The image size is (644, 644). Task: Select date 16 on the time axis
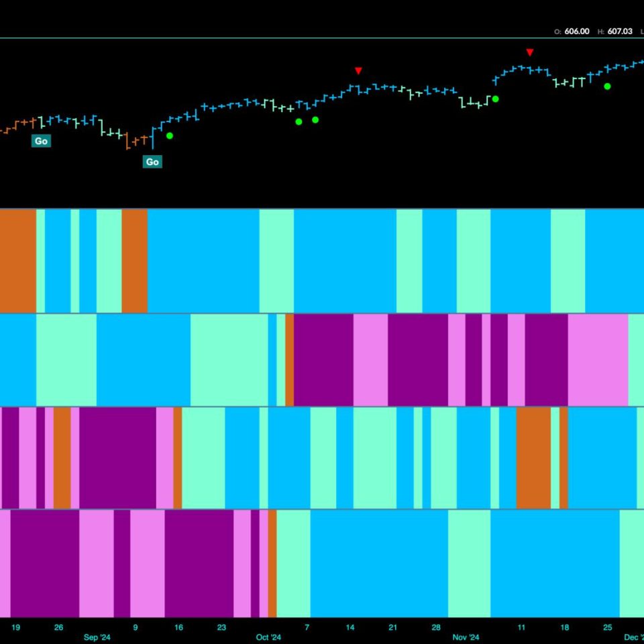(x=178, y=627)
